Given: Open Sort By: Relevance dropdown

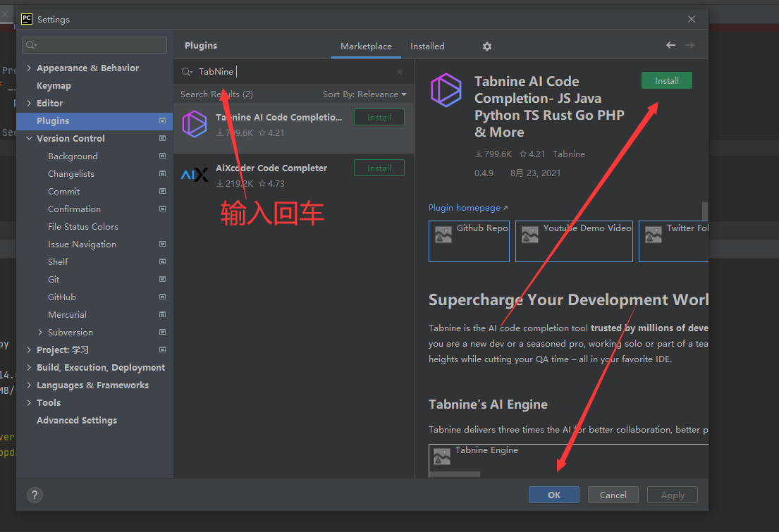Looking at the screenshot, I should [x=364, y=94].
